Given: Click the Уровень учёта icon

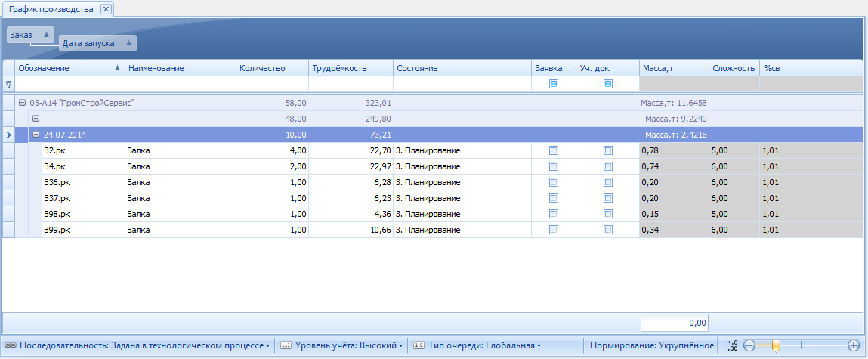Looking at the screenshot, I should (x=286, y=345).
